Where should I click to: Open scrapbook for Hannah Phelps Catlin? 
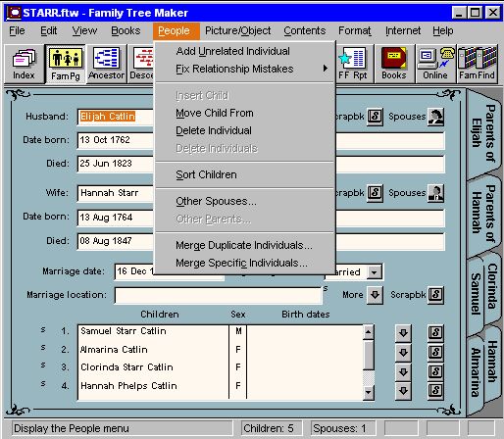point(435,391)
